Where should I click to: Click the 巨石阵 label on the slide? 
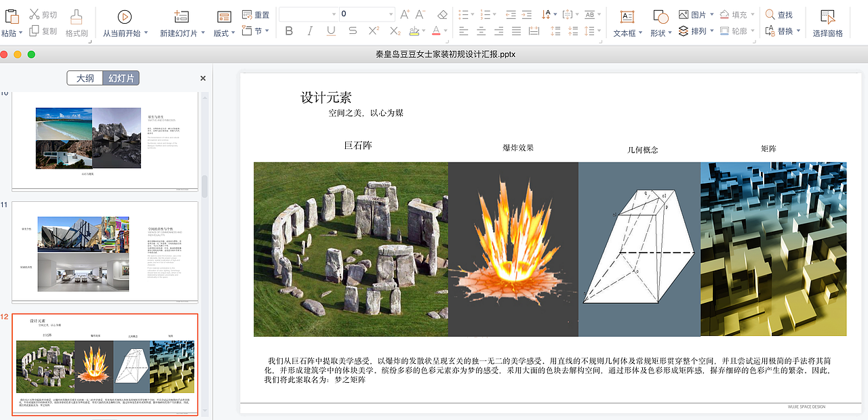tap(358, 146)
